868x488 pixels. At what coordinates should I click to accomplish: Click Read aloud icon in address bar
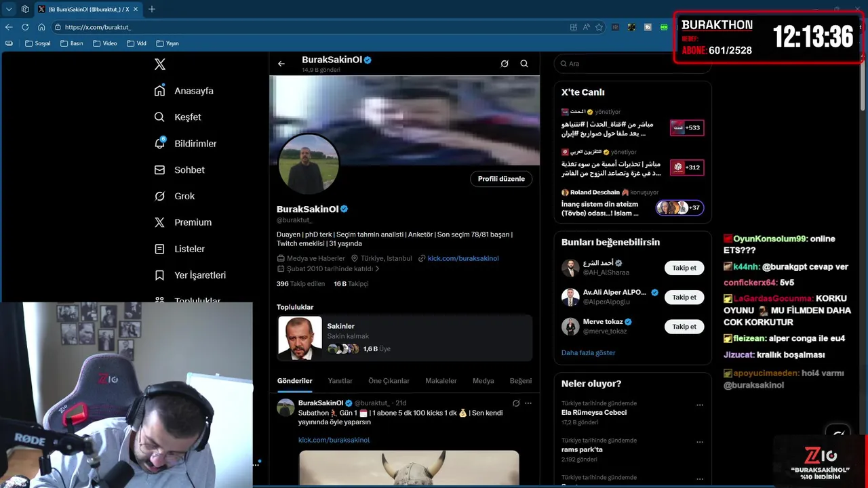click(x=586, y=27)
